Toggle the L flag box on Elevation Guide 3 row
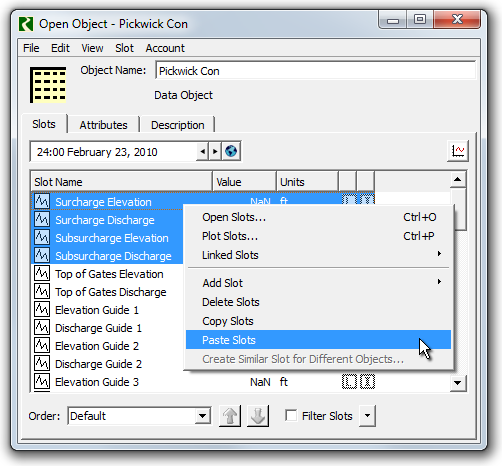This screenshot has width=502, height=466. [349, 382]
